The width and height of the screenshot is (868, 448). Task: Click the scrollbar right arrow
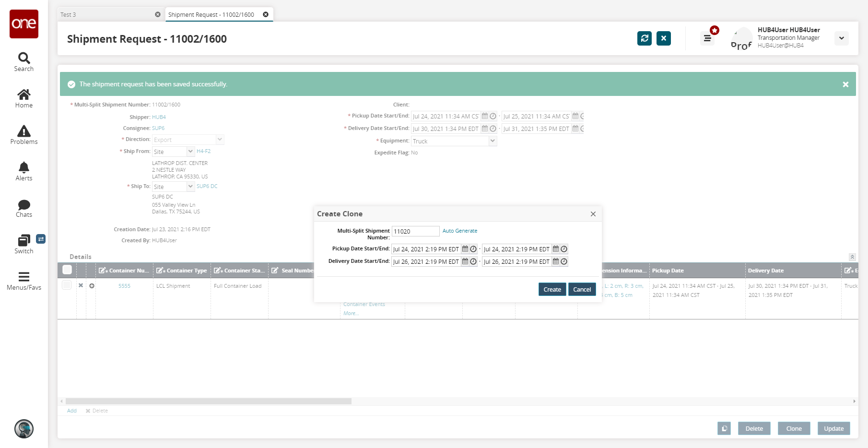point(854,401)
